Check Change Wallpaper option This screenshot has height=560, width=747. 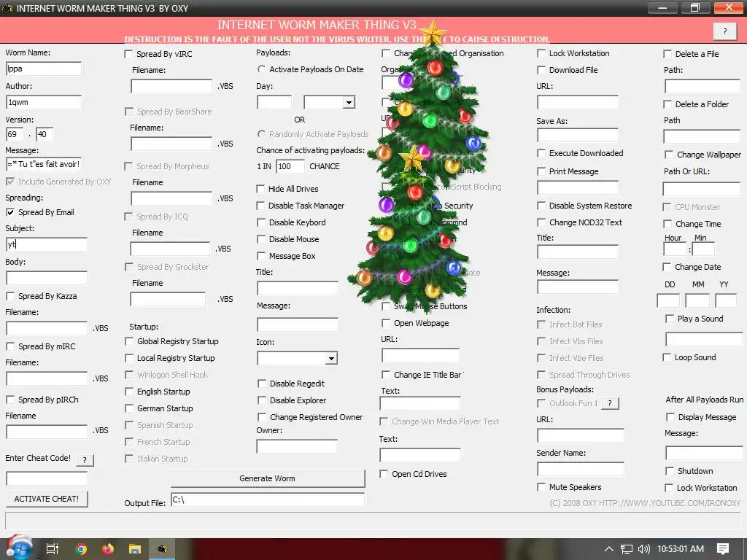[669, 155]
